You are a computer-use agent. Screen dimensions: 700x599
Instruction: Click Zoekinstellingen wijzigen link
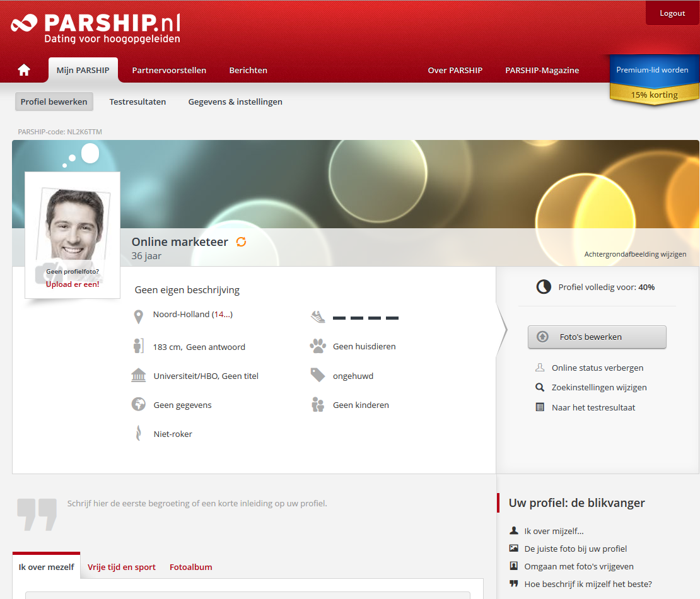[599, 387]
